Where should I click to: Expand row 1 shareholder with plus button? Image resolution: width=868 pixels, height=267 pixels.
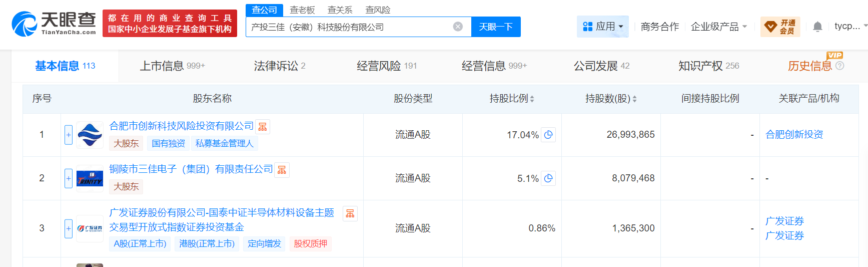(69, 135)
